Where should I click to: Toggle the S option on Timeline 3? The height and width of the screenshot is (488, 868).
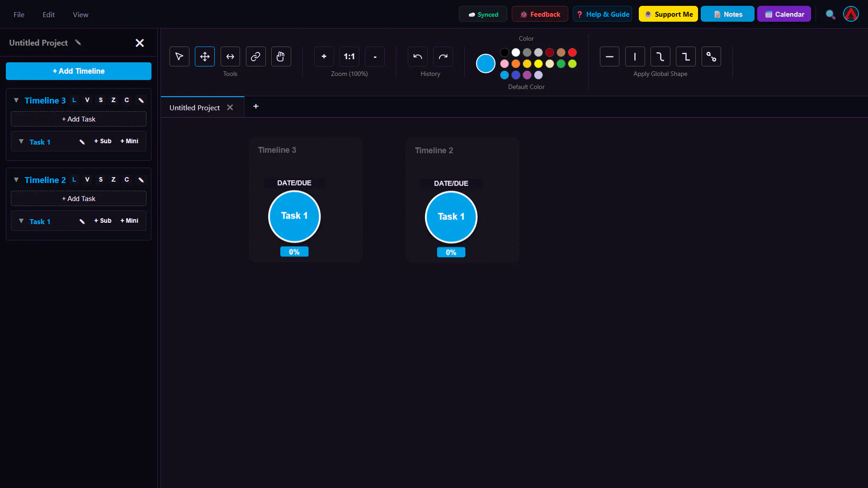click(x=100, y=100)
